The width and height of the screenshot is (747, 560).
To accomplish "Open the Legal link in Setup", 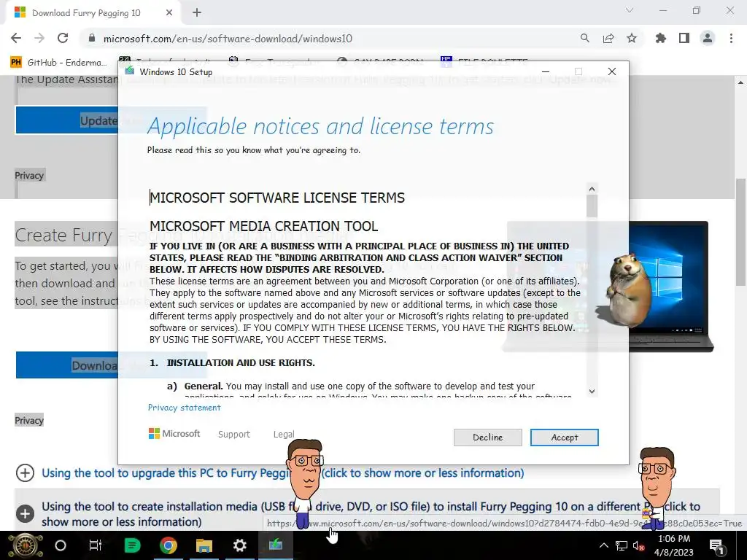I will [284, 435].
